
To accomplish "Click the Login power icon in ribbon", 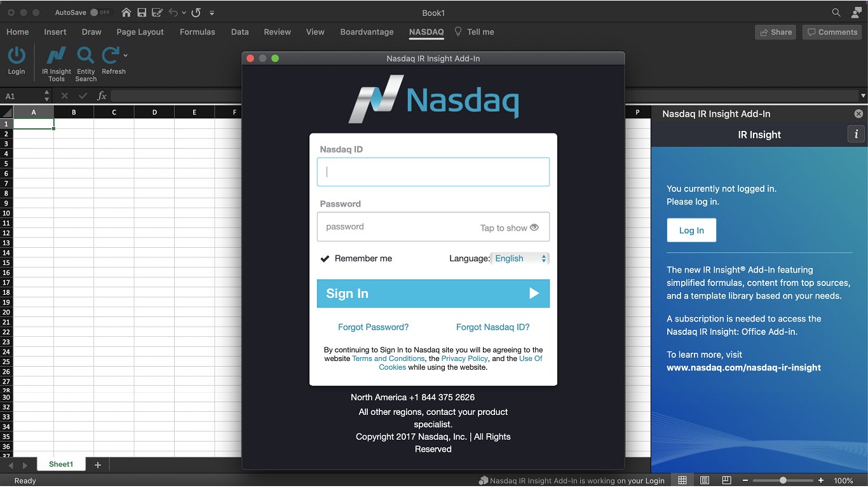I will (x=17, y=56).
